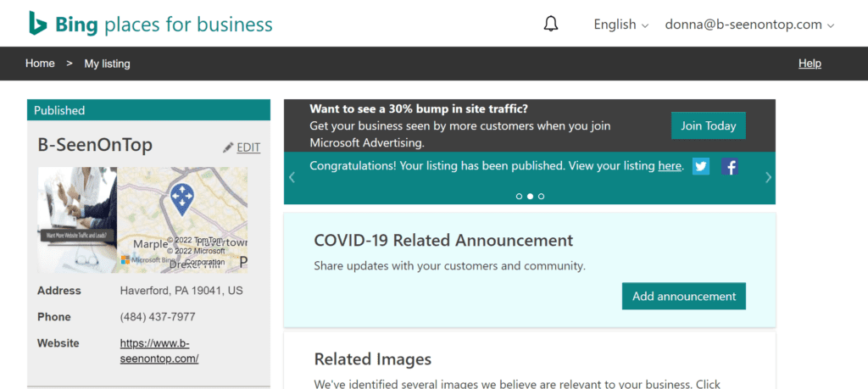Click the phone number (484) 437-7977

tap(158, 317)
